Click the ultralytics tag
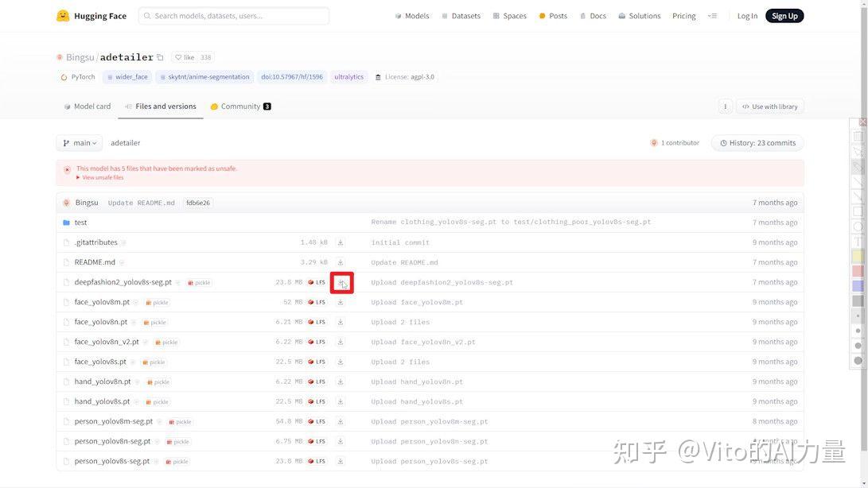The image size is (868, 488). pyautogui.click(x=348, y=77)
